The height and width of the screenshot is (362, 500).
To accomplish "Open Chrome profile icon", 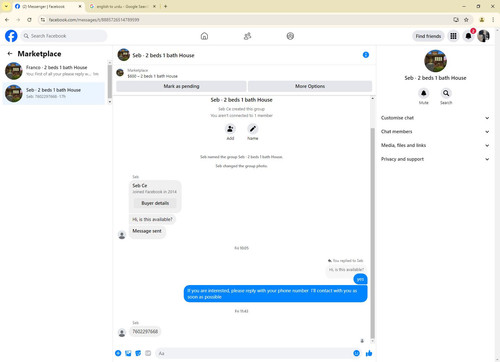I will click(482, 20).
